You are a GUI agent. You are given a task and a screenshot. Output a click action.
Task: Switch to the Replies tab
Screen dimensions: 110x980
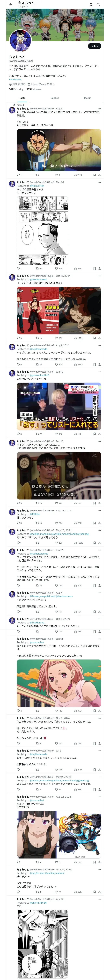(55, 98)
